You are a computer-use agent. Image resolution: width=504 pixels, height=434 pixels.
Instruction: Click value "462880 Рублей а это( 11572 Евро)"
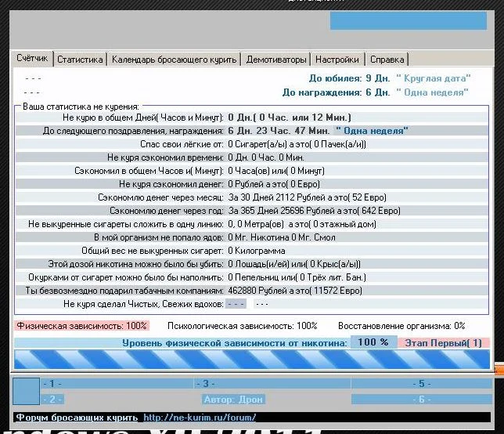click(x=295, y=291)
